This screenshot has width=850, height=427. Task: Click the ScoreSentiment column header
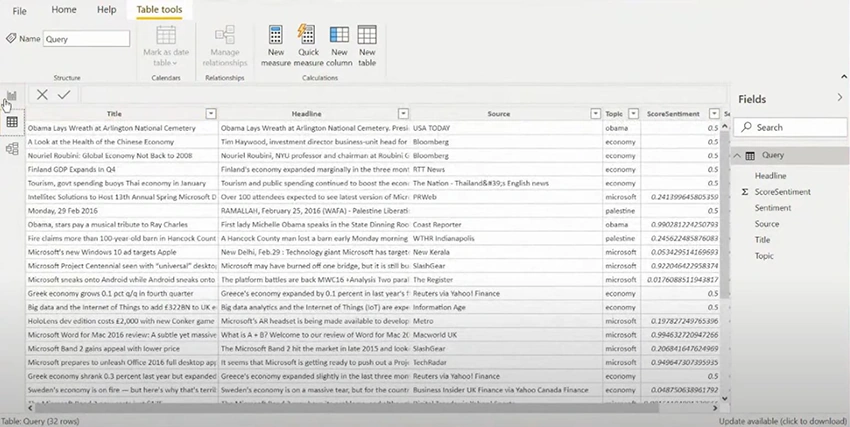673,114
